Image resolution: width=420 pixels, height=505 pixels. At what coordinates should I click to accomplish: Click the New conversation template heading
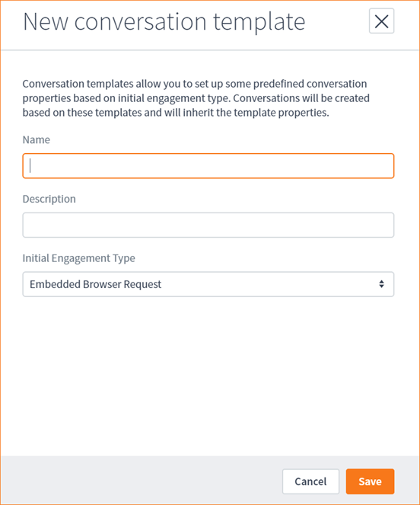(164, 22)
